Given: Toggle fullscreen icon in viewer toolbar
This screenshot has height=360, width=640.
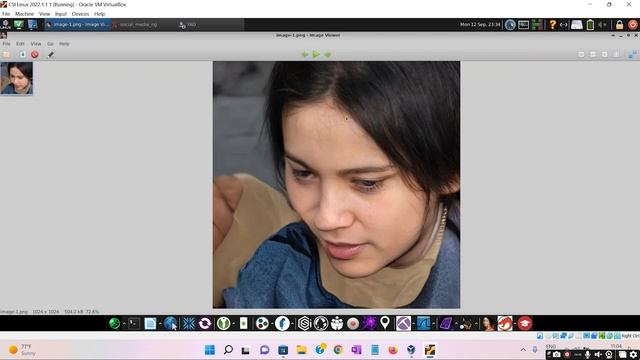Looking at the screenshot, I should click(632, 54).
